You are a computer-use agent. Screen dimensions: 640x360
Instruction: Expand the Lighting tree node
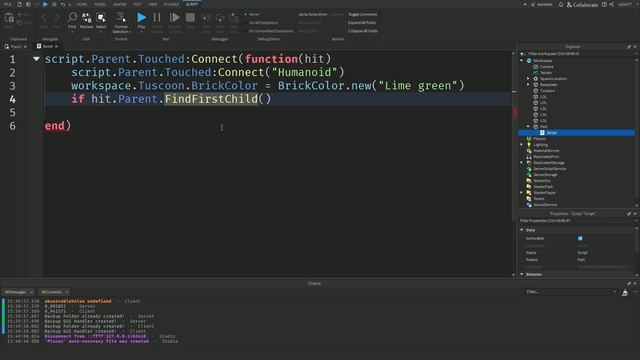pos(522,144)
